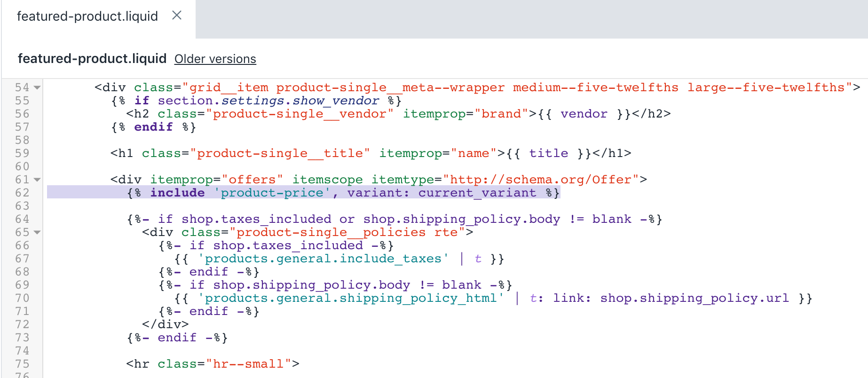Screen dimensions: 868x378
Task: Click 'products.general.shipping_policy_html' on line 70
Action: pyautogui.click(x=351, y=298)
